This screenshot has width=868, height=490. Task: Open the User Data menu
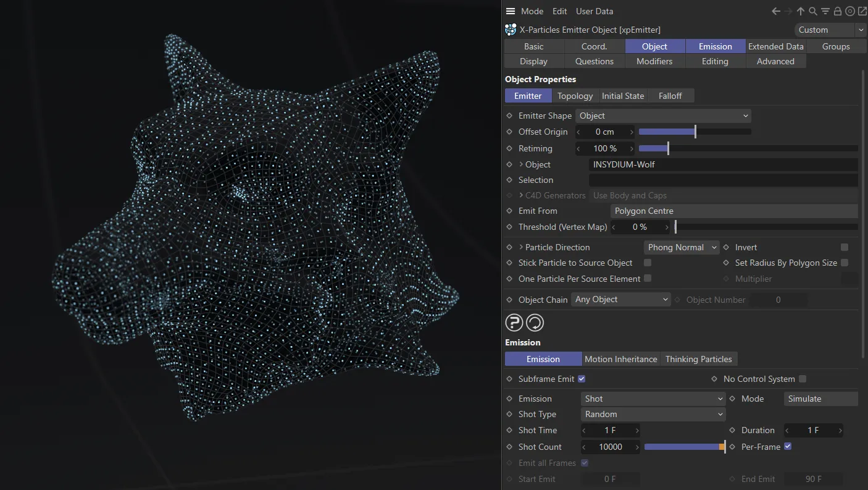595,11
